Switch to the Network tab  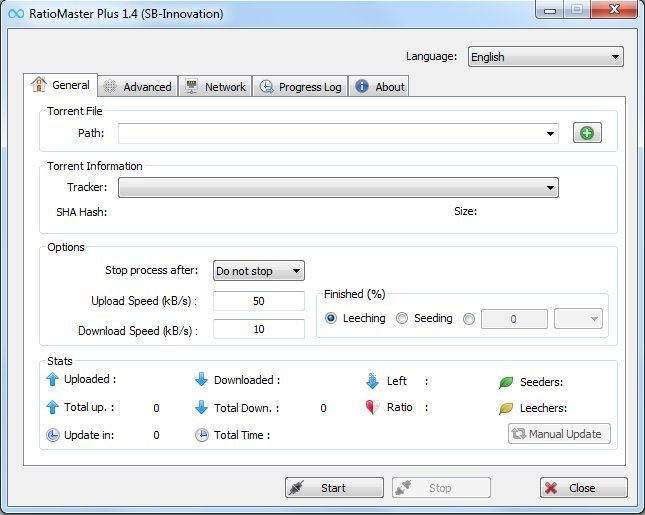coord(215,86)
